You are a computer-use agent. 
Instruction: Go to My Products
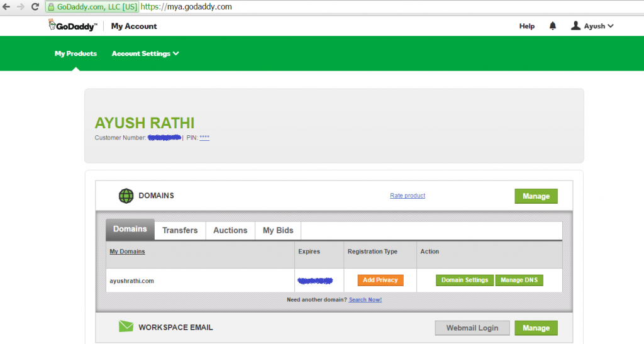(75, 53)
